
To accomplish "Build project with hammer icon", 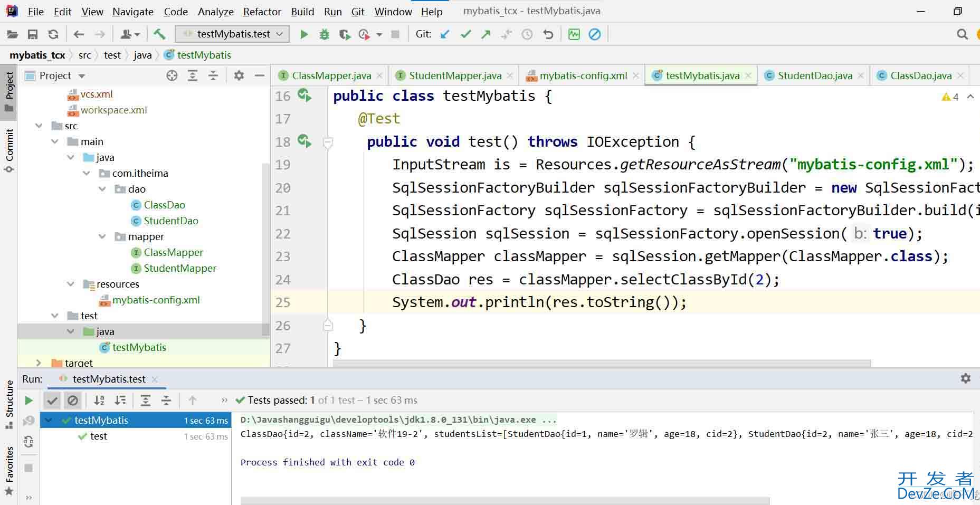I will tap(159, 34).
